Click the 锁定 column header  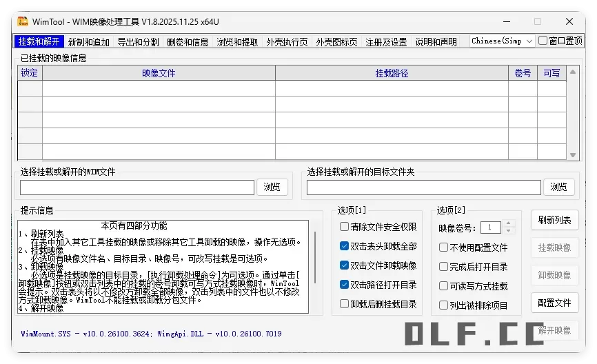[x=30, y=72]
